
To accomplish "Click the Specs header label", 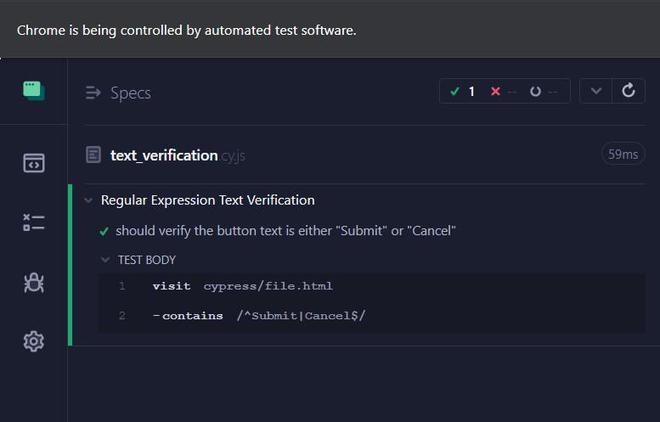I will 130,93.
